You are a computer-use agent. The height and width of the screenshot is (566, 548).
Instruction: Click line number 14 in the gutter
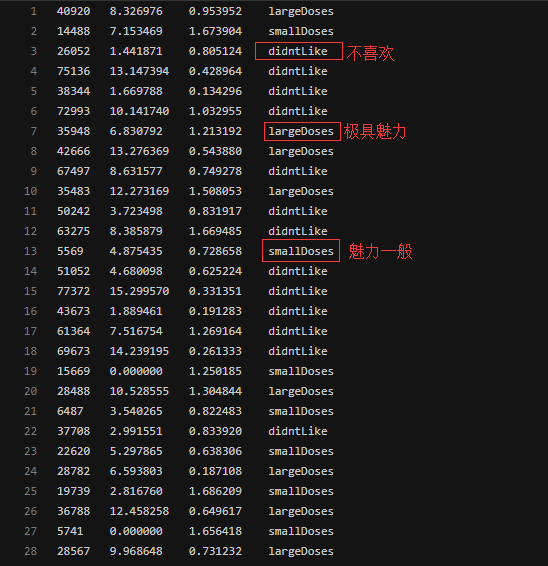[31, 271]
